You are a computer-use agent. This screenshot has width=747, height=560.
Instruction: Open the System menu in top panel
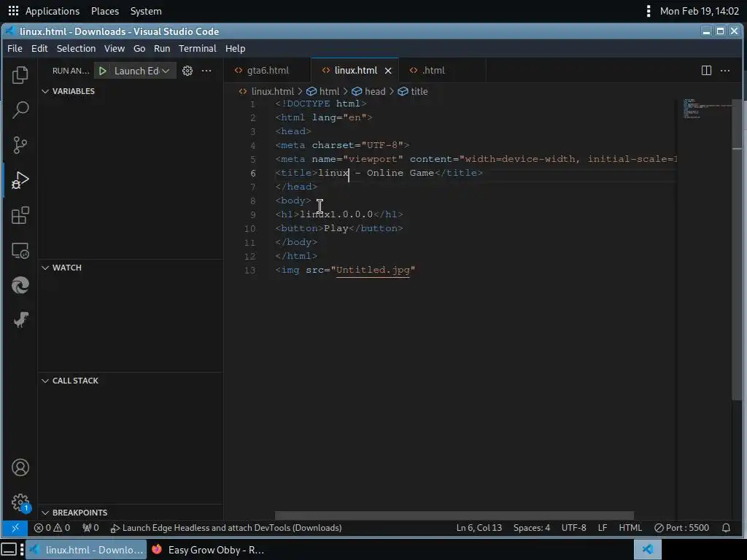pos(146,11)
